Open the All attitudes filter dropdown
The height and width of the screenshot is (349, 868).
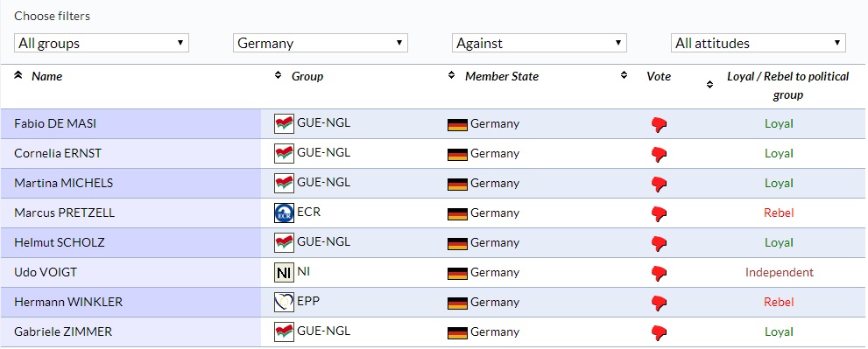(x=759, y=43)
